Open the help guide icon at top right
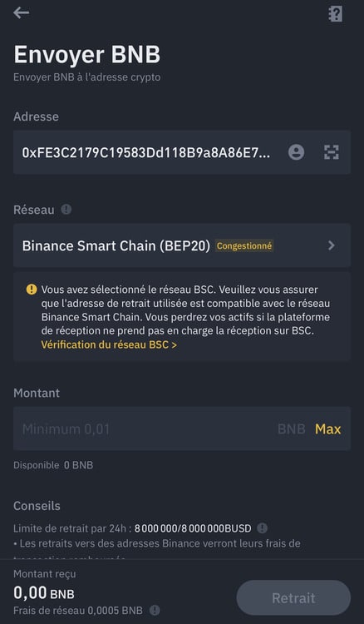The image size is (364, 624). tap(335, 14)
